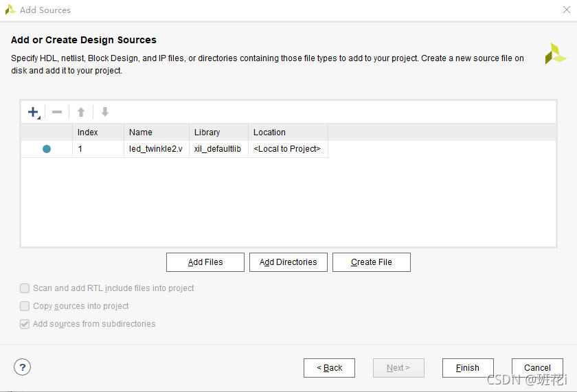The image size is (577, 392).
Task: Click the Next button
Action: point(398,368)
